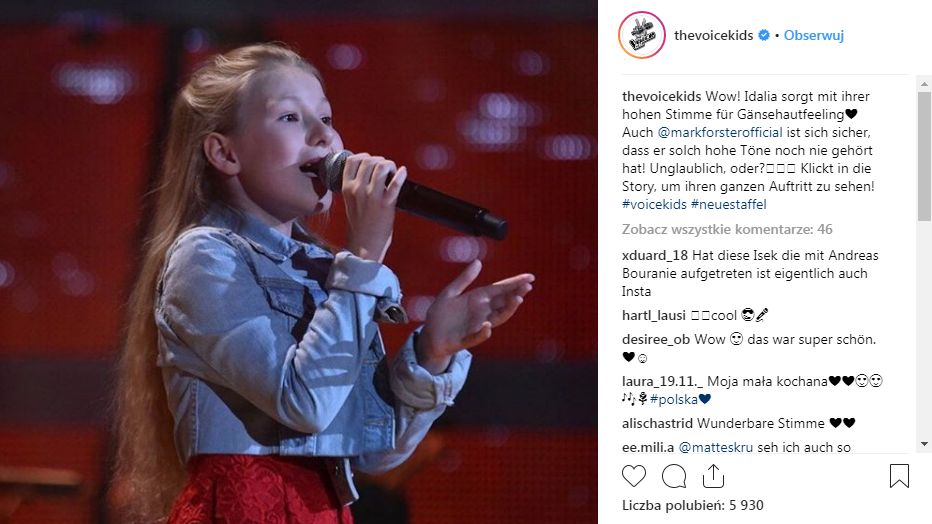This screenshot has width=932, height=524.
Task: Click scrollbar up arrow in comments
Action: (x=924, y=84)
